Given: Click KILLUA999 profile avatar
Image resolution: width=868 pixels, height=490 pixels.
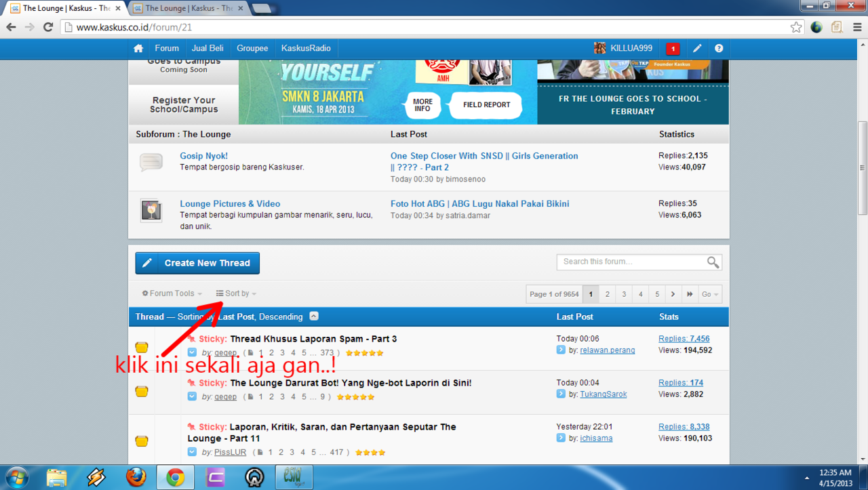Looking at the screenshot, I should tap(600, 48).
